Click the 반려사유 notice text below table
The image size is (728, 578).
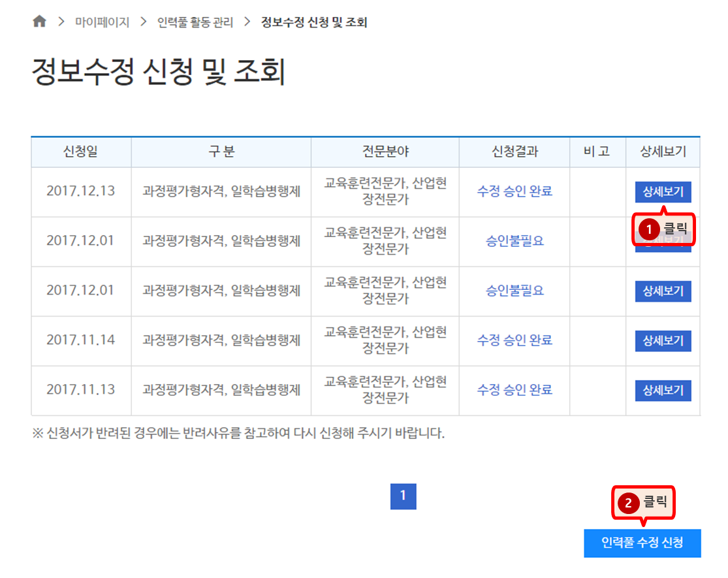tap(238, 433)
